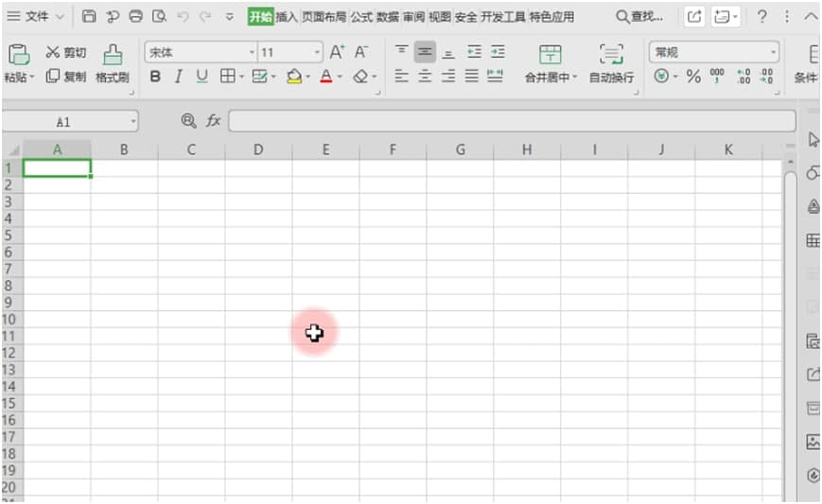The height and width of the screenshot is (504, 822).
Task: Click the currency format icon
Action: click(661, 77)
